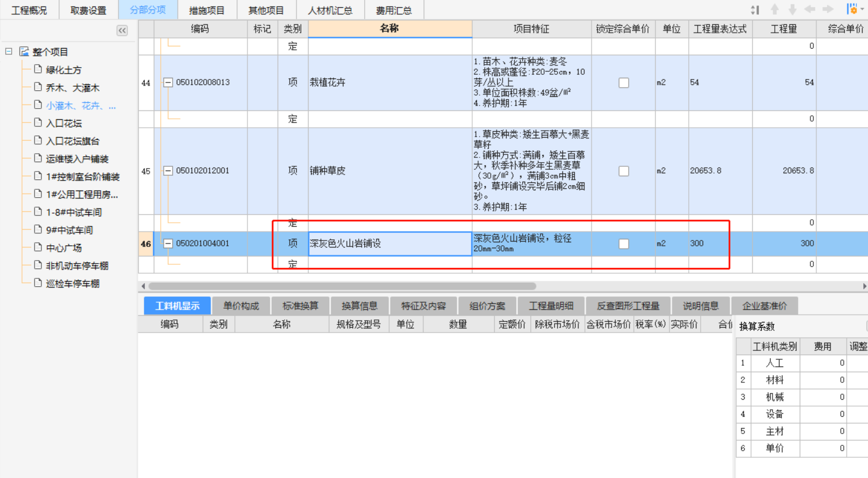Open the 措施项目 tab
This screenshot has height=478, width=868.
(x=207, y=10)
